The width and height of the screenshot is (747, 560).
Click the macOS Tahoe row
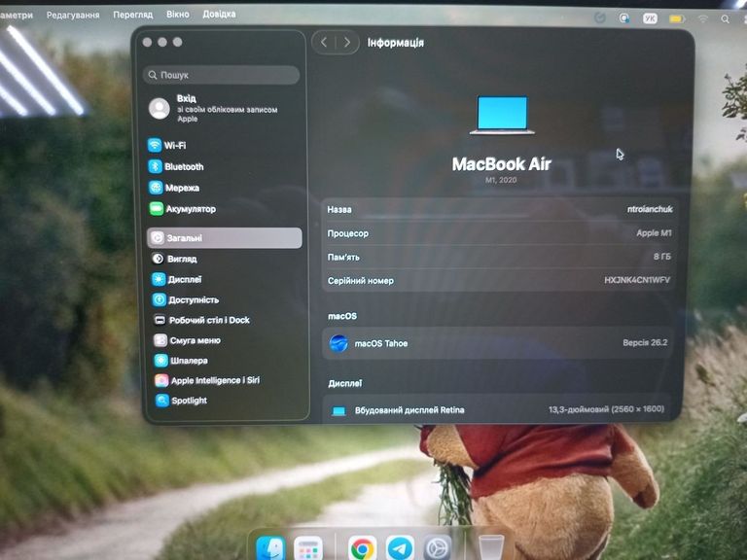coord(498,343)
